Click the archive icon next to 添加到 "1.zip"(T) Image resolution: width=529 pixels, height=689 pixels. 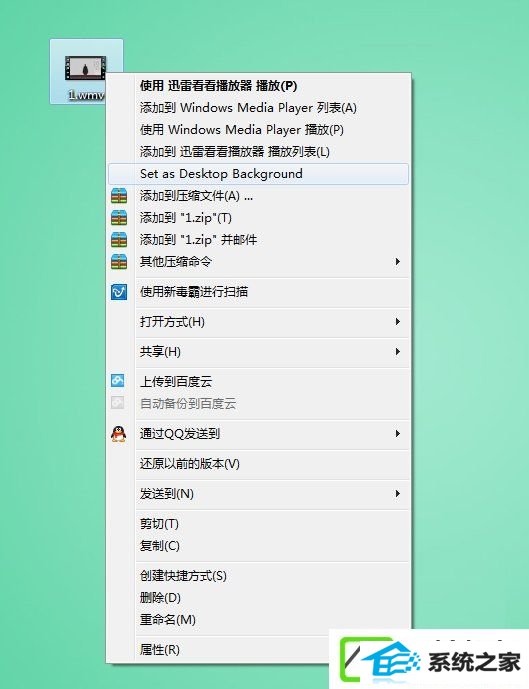(x=119, y=218)
